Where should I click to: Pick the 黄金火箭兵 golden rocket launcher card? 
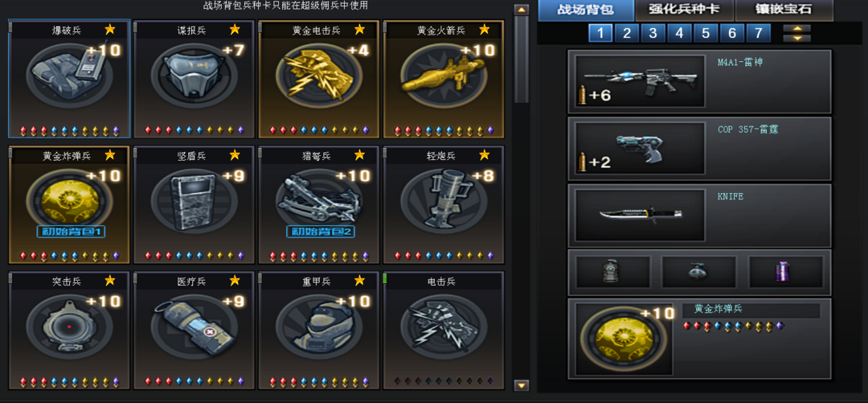(444, 79)
